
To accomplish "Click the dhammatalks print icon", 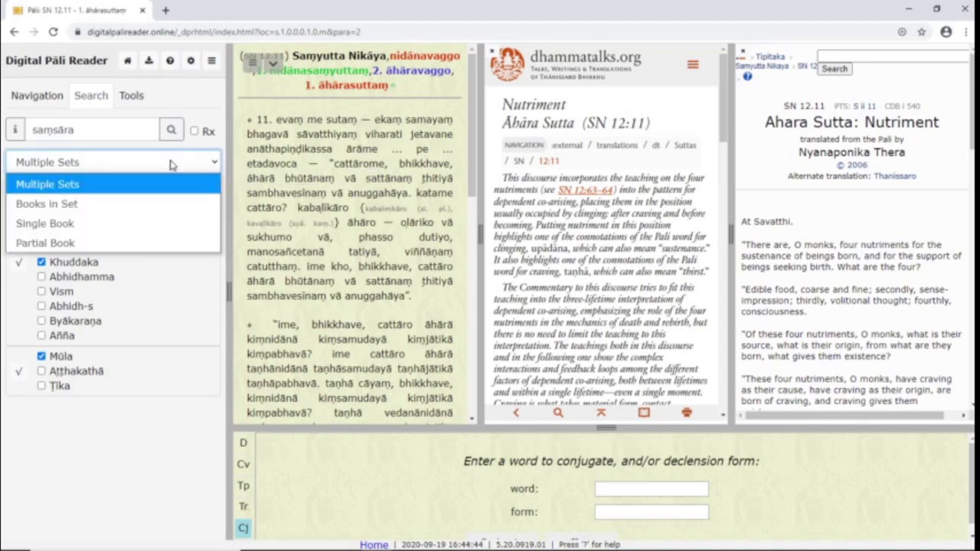I will (x=687, y=412).
